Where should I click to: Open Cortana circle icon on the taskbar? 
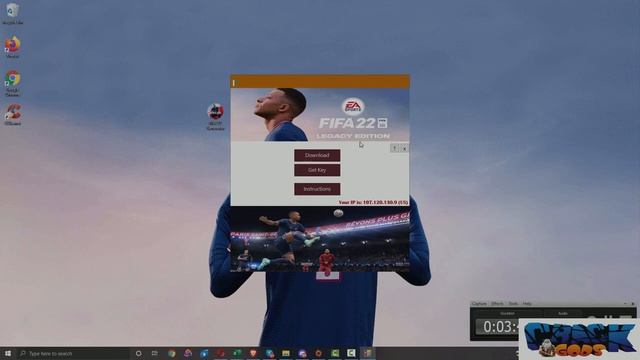(138, 353)
